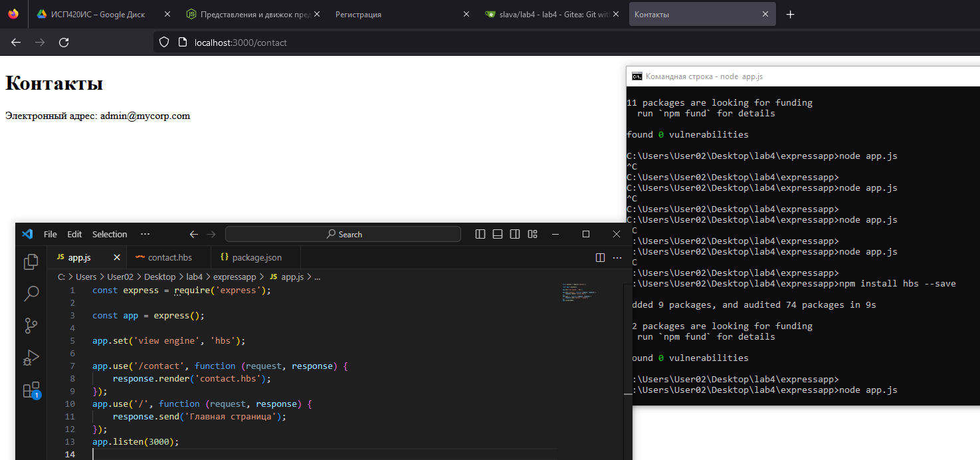Viewport: 980px width, 460px height.
Task: Close the app.js editor tab
Action: tap(117, 257)
